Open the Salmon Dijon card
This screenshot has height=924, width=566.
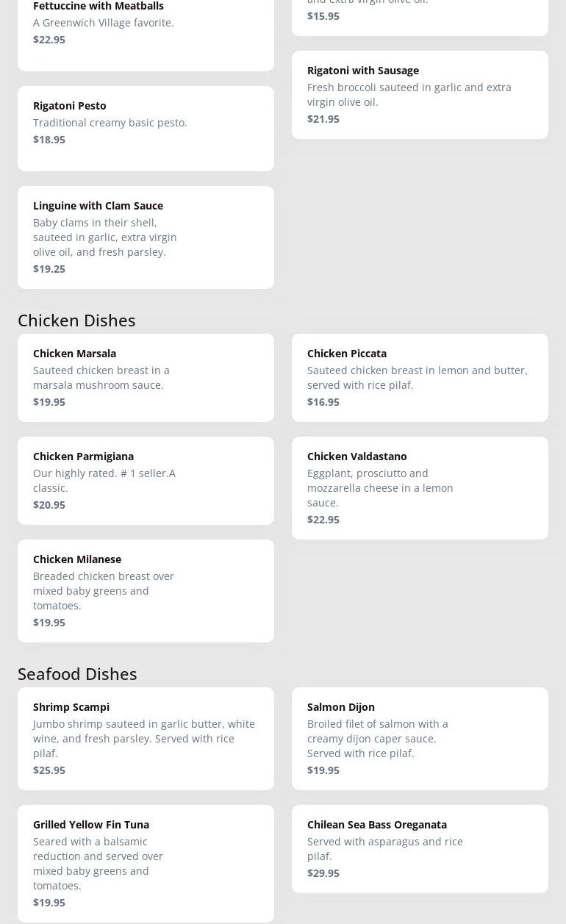point(420,739)
